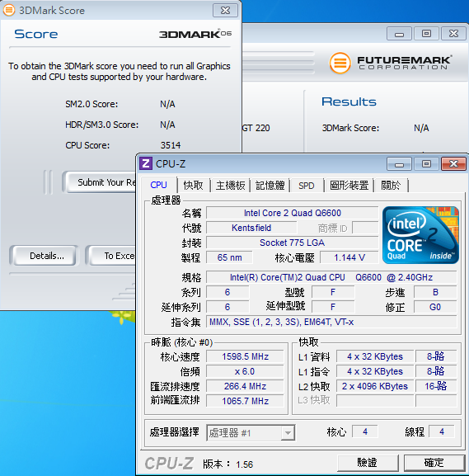The height and width of the screenshot is (476, 469).
Task: Click the x 6.0 multiplier value
Action: tap(245, 371)
